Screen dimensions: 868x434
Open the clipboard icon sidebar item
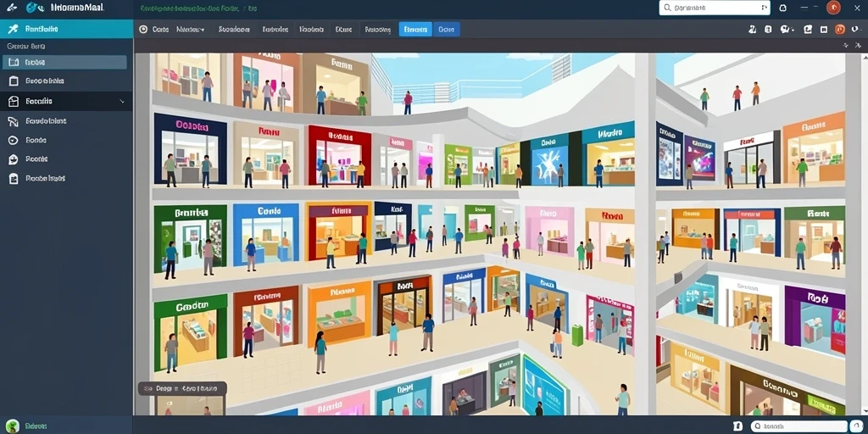coord(14,178)
